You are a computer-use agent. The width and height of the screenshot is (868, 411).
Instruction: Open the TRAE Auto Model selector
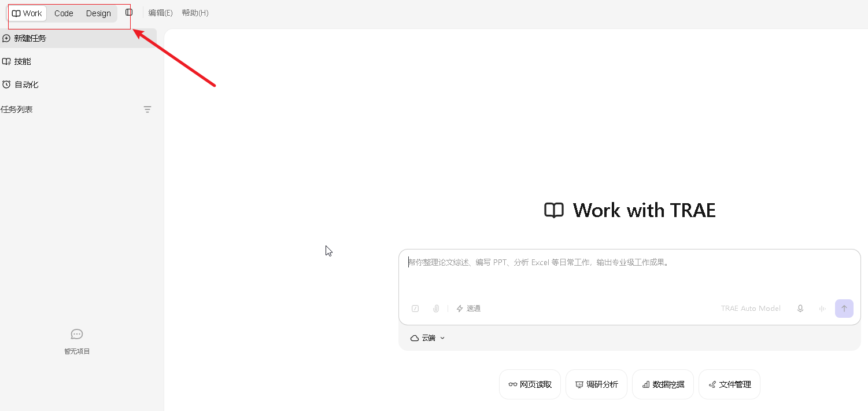pyautogui.click(x=751, y=309)
